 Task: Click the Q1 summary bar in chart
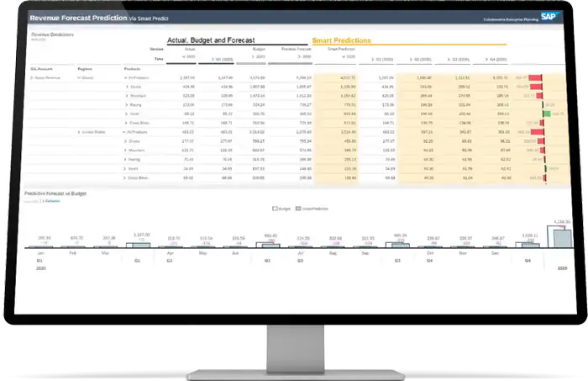(141, 243)
